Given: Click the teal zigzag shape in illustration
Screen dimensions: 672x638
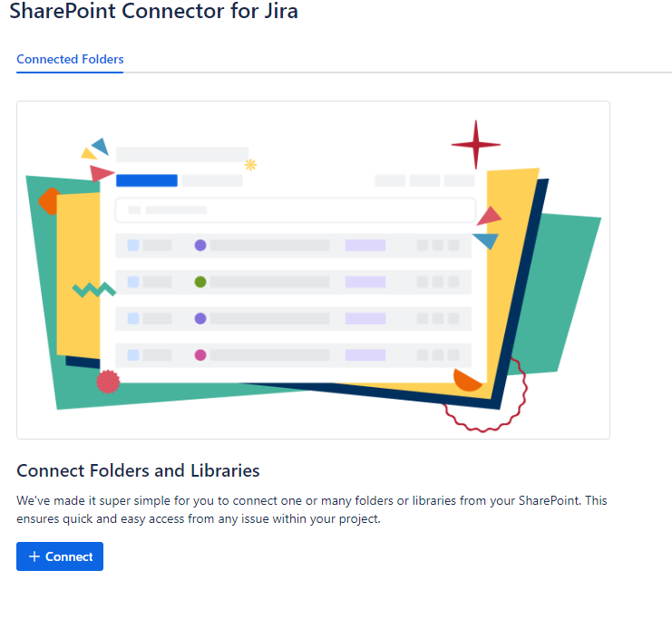Looking at the screenshot, I should pos(93,290).
